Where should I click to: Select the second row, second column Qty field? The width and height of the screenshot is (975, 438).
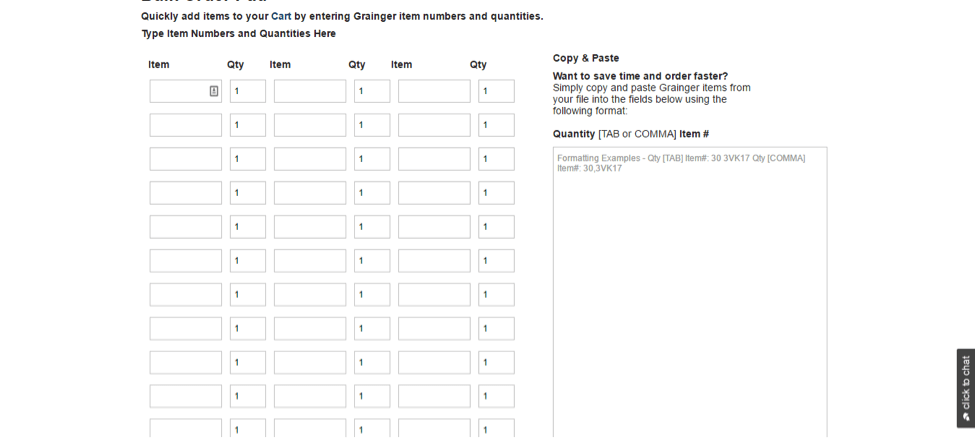tap(372, 125)
